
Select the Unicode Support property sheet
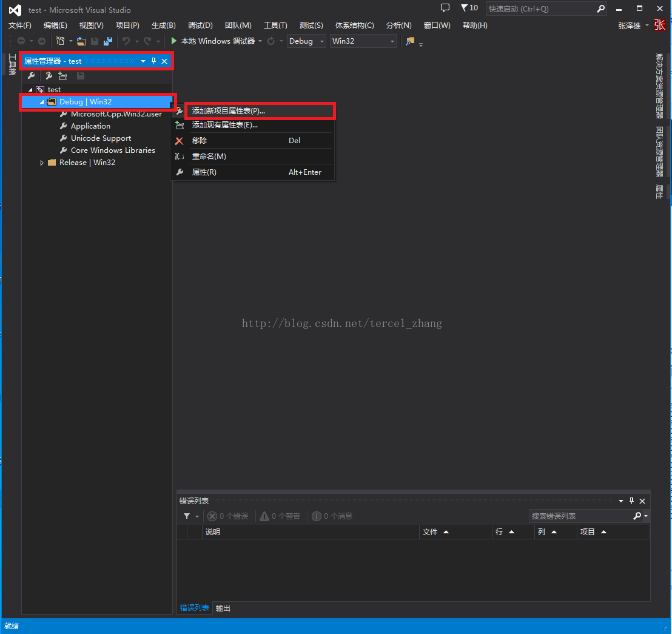[101, 138]
